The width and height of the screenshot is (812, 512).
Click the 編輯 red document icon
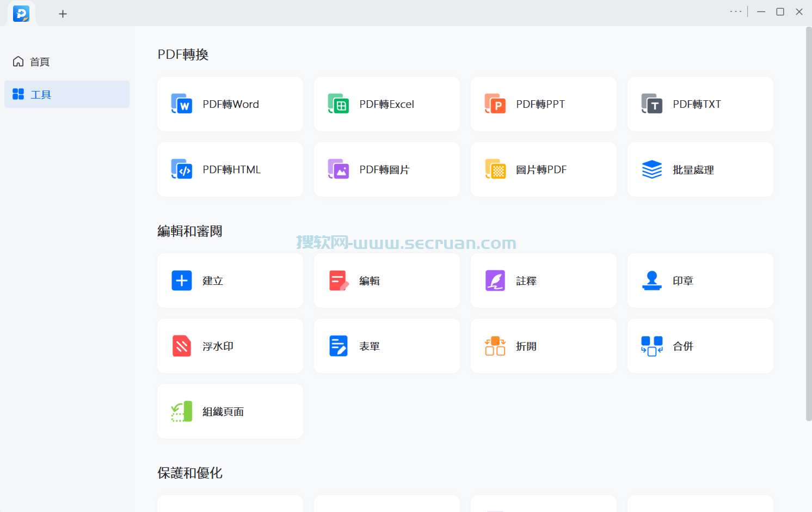pyautogui.click(x=339, y=281)
